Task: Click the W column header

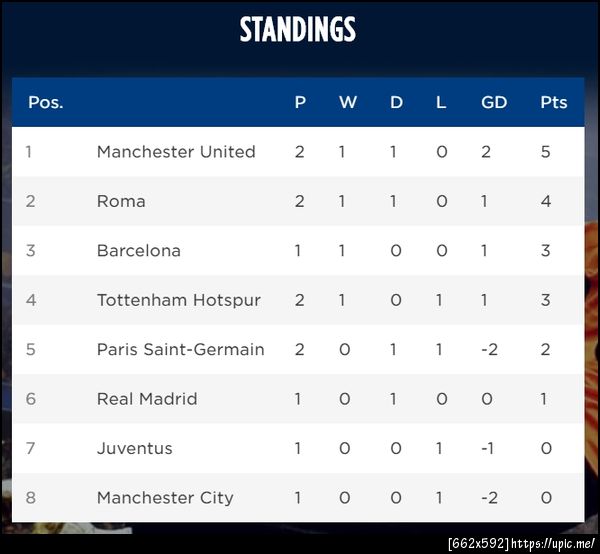Action: tap(347, 102)
